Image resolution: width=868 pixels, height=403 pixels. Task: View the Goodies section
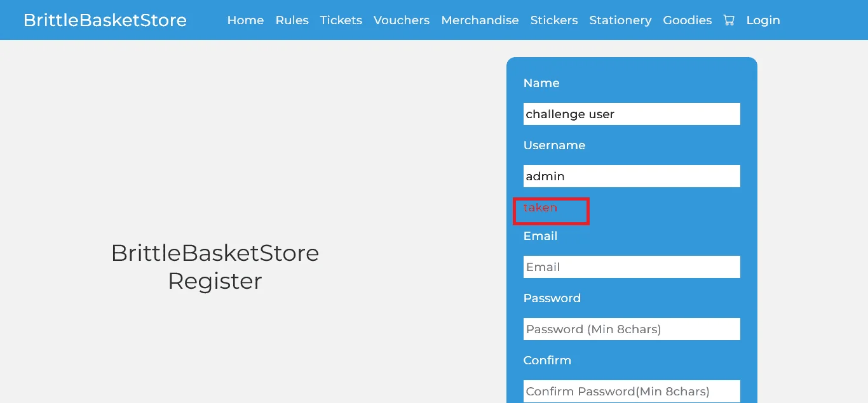tap(688, 20)
